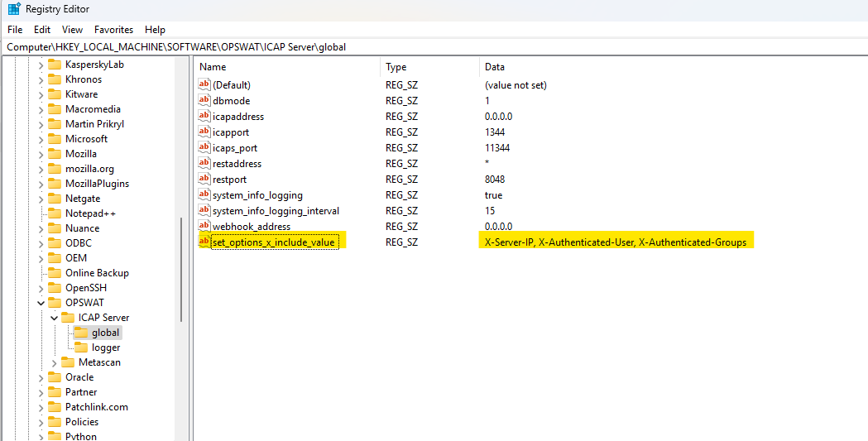This screenshot has height=441, width=868.
Task: Collapse the OPSWAT key
Action: click(x=41, y=303)
